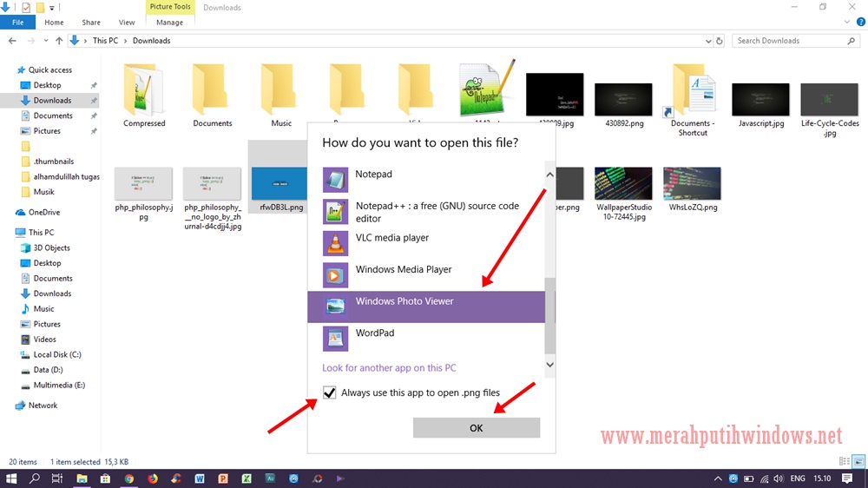Image resolution: width=868 pixels, height=488 pixels.
Task: Open Task View on the taskbar
Action: pyautogui.click(x=57, y=478)
